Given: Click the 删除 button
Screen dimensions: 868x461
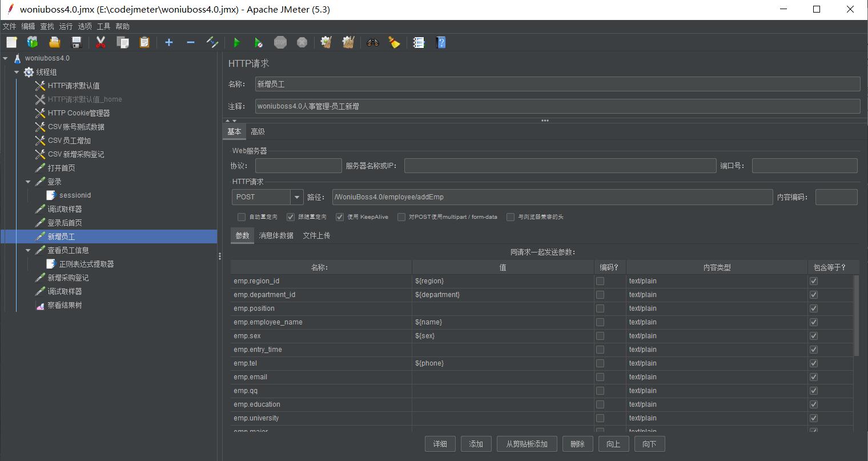Looking at the screenshot, I should pyautogui.click(x=577, y=444).
